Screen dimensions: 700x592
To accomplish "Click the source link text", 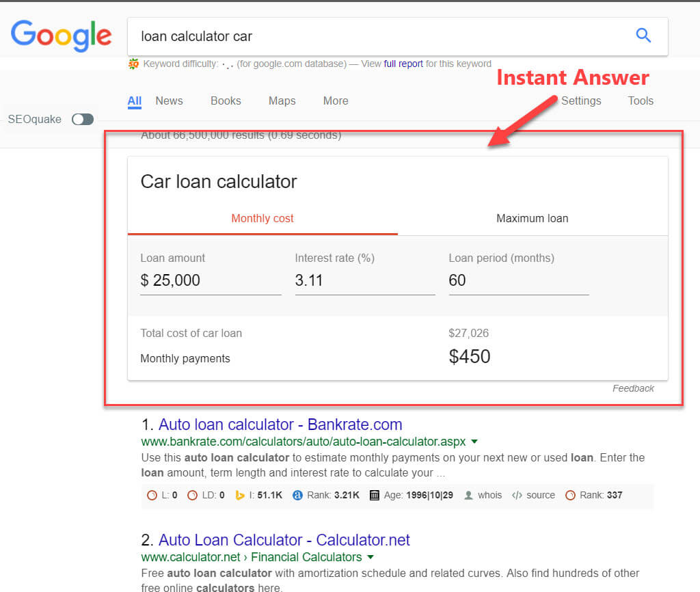I will 541,495.
